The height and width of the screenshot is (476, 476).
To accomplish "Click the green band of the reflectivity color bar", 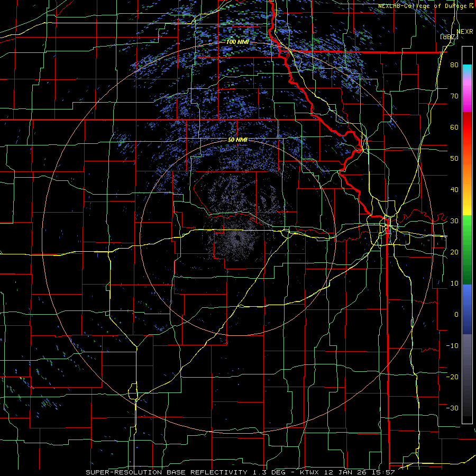I will point(467,250).
